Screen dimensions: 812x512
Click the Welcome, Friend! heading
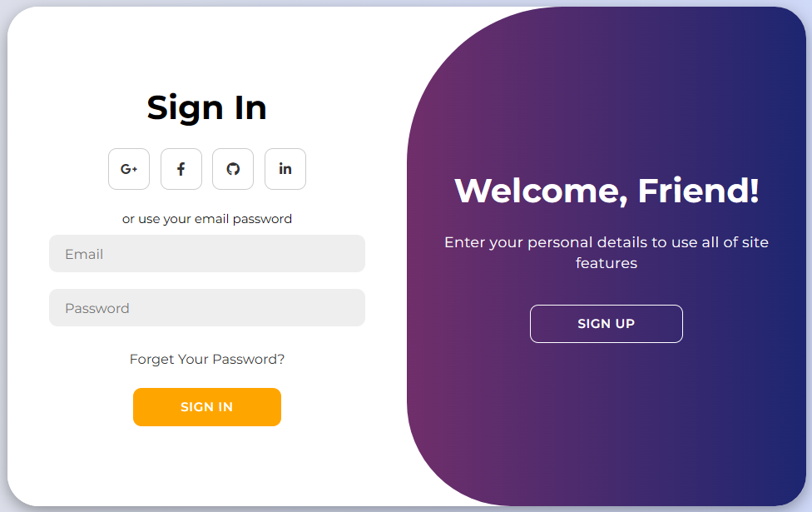tap(607, 191)
